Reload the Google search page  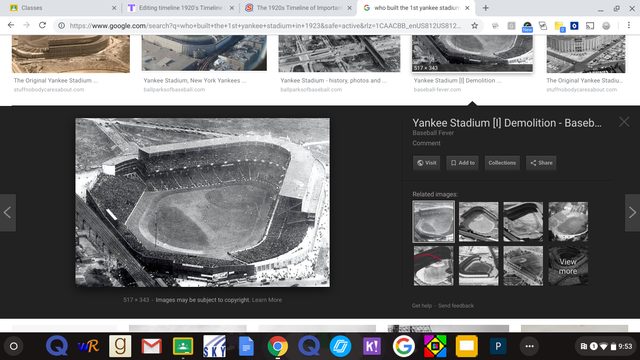pos(42,25)
